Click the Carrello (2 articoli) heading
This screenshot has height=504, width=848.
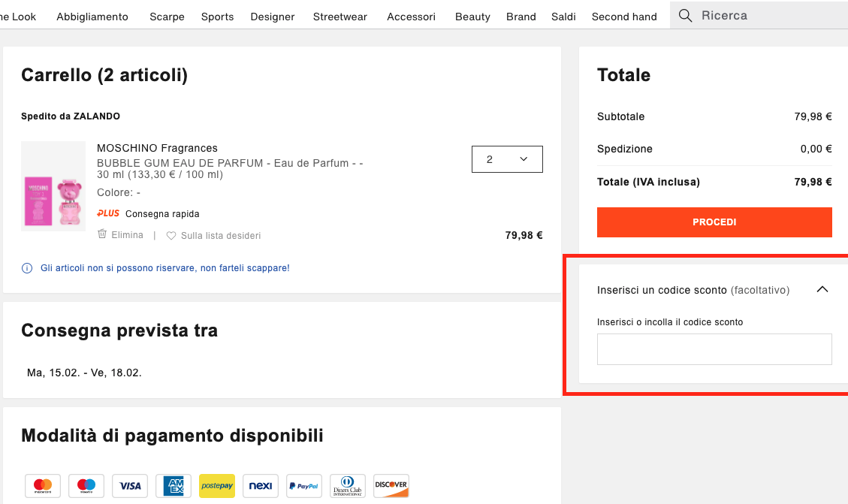(x=104, y=74)
